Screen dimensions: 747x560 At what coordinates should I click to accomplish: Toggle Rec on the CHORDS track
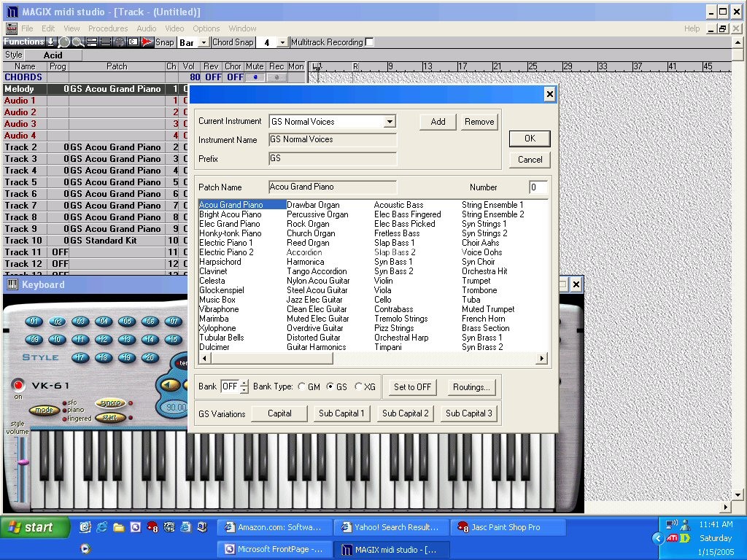pos(276,77)
